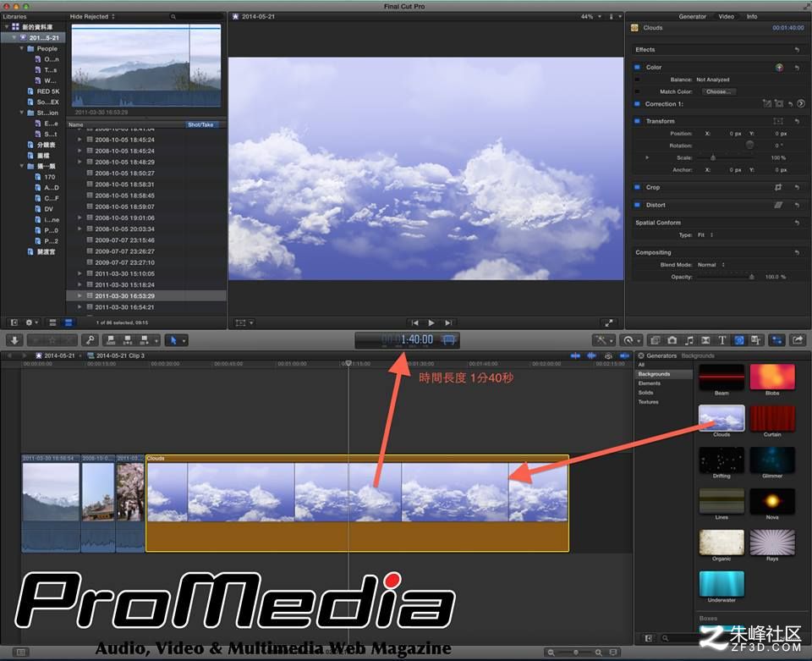Toggle the Balance checkbox
Viewport: 812px width, 661px height.
point(638,80)
